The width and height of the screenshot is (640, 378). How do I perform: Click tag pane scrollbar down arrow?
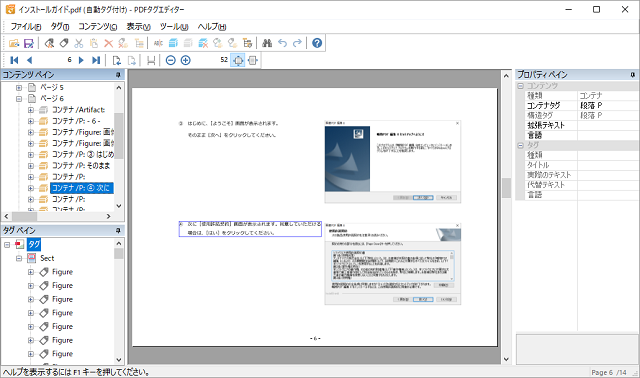(119, 360)
